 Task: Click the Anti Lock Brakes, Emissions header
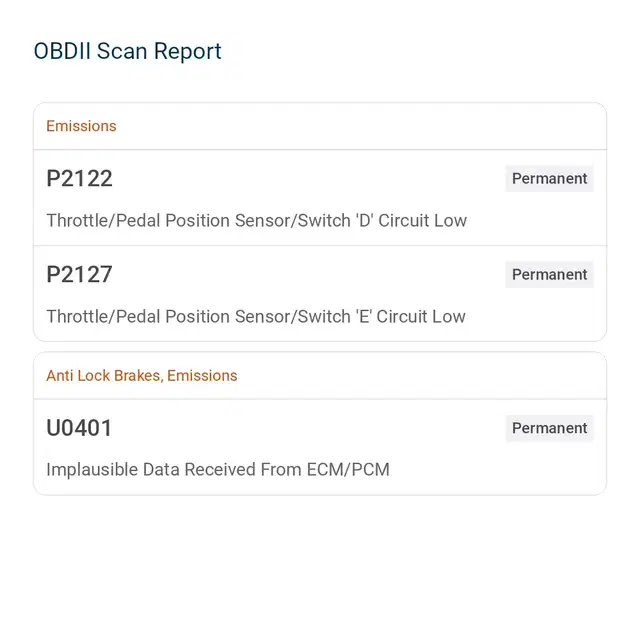(142, 376)
